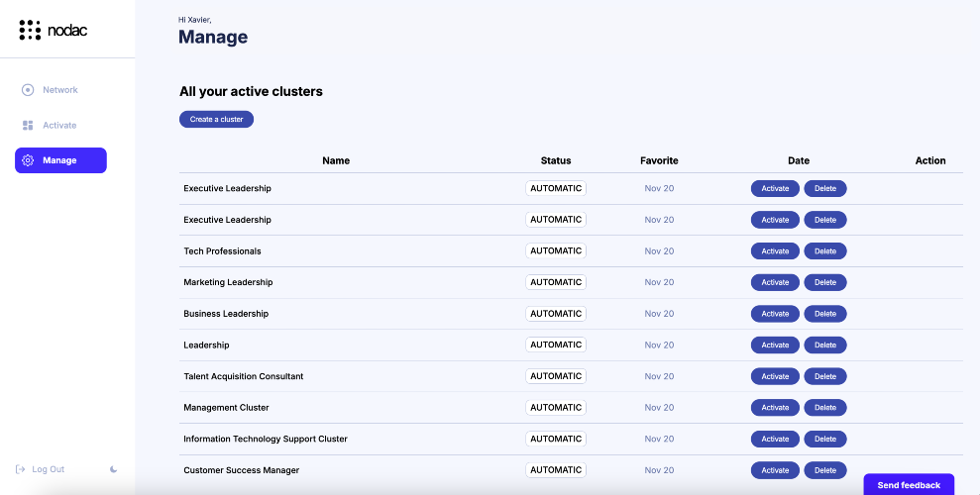
Task: Open the Activate menu item
Action: pyautogui.click(x=60, y=126)
